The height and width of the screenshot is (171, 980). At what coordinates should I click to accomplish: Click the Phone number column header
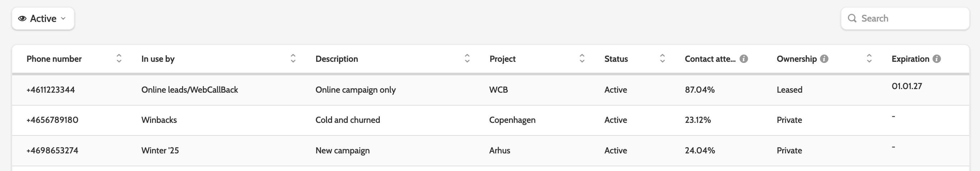(x=54, y=59)
